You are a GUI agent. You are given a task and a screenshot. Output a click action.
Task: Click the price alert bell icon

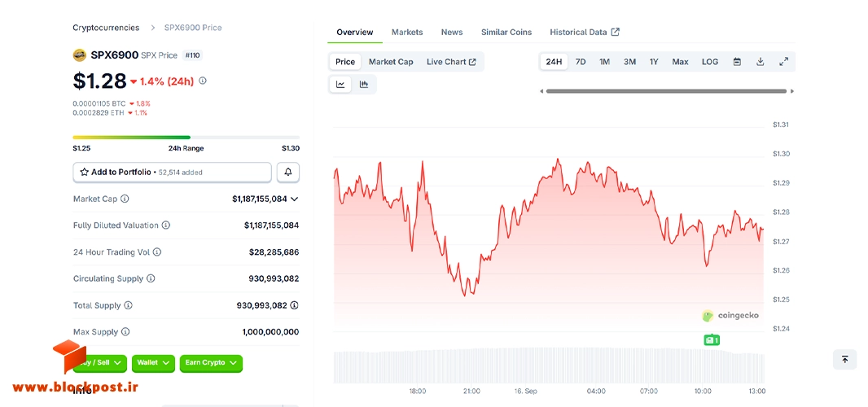coord(288,173)
